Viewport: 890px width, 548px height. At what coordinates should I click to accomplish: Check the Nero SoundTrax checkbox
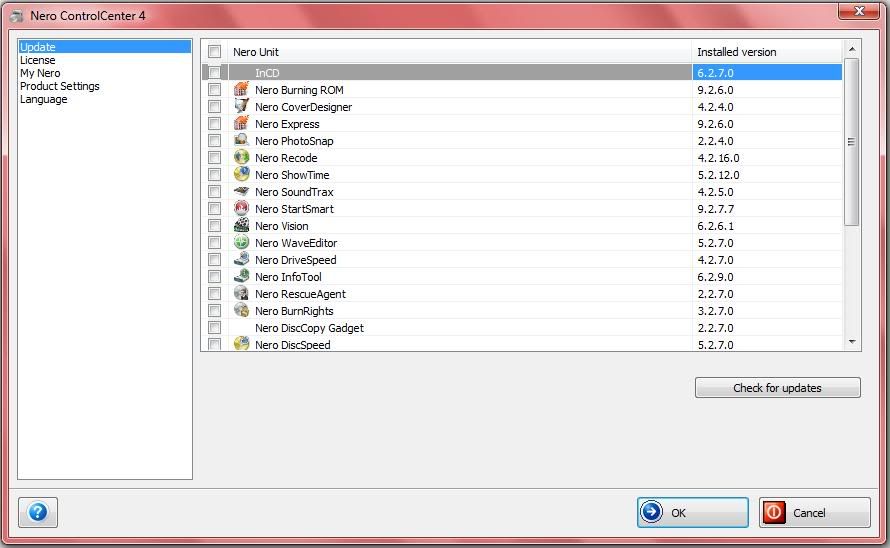tap(214, 192)
